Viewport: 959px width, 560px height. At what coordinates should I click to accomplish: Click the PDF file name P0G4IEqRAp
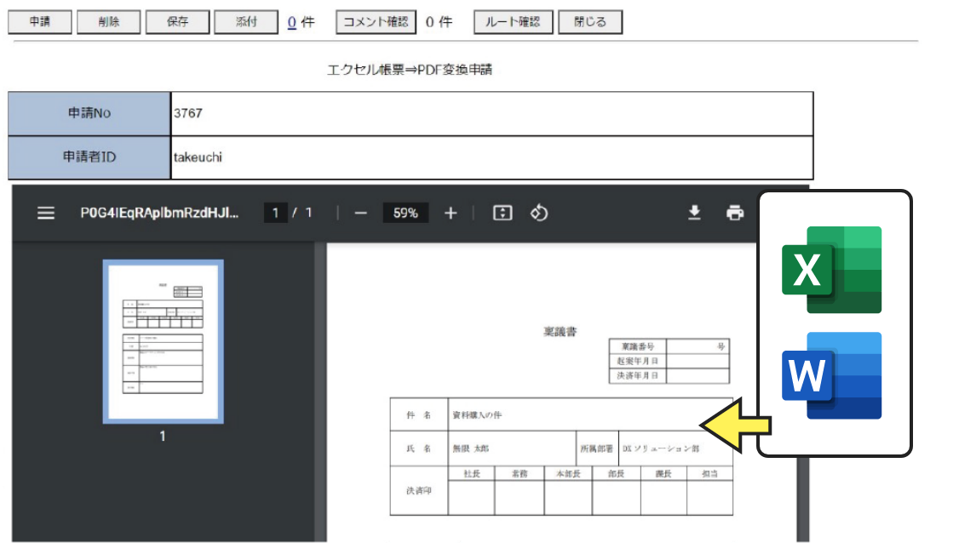(x=159, y=213)
